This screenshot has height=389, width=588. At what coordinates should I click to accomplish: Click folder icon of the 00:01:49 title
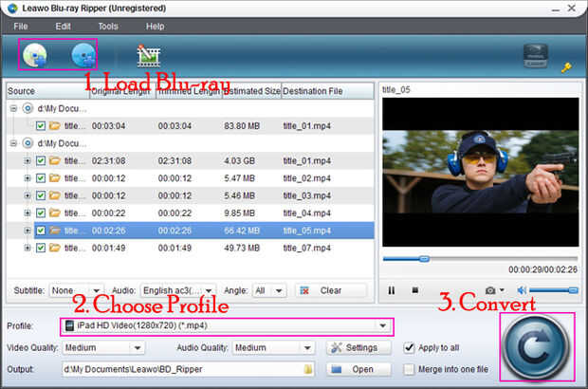(x=55, y=248)
